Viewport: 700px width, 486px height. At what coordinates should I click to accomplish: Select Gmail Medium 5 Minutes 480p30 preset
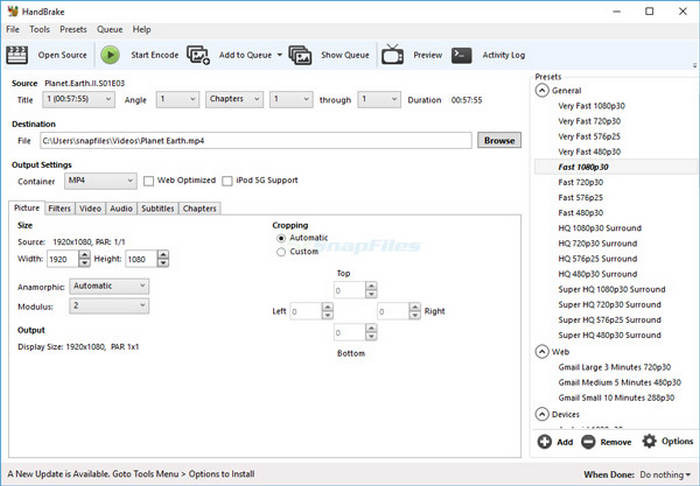pyautogui.click(x=619, y=382)
